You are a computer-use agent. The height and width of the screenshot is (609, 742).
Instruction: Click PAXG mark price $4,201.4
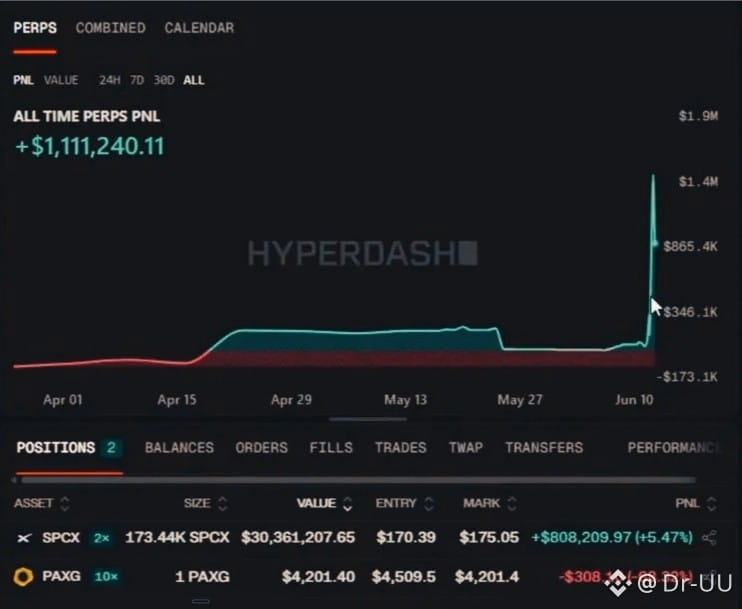click(487, 577)
